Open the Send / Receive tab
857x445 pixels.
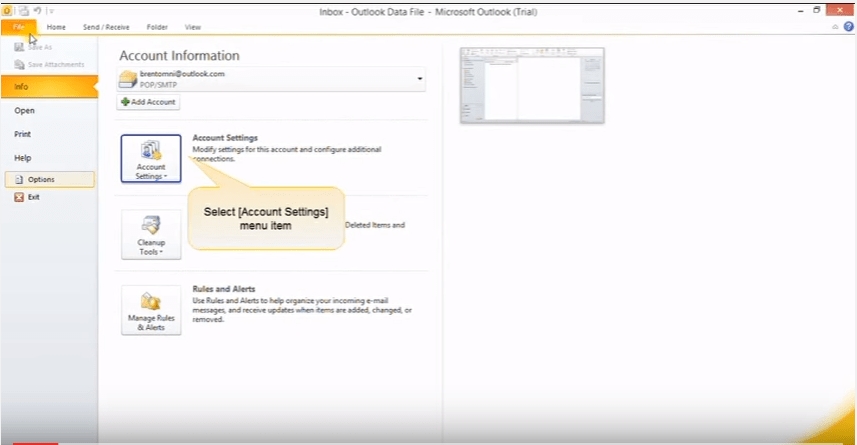(x=106, y=27)
